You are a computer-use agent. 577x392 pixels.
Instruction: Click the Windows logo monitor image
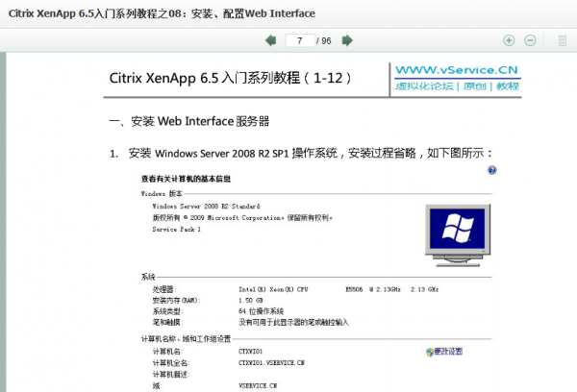tap(458, 235)
